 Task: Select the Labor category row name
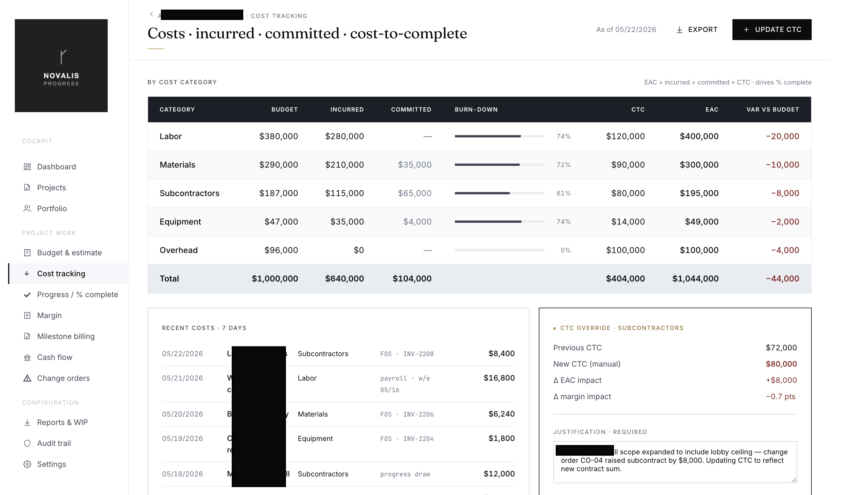point(170,136)
